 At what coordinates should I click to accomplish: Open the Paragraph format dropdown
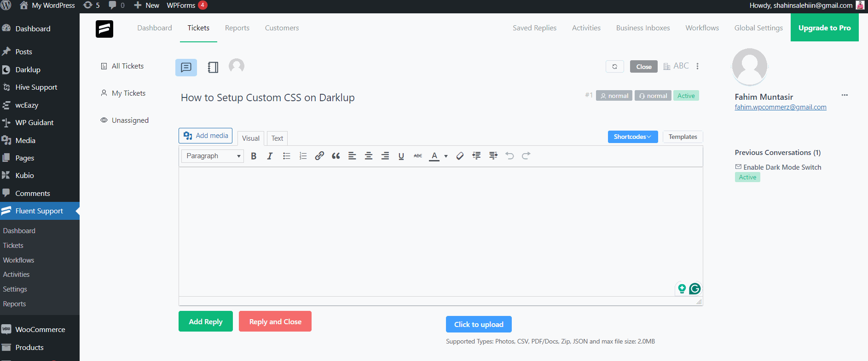point(213,156)
